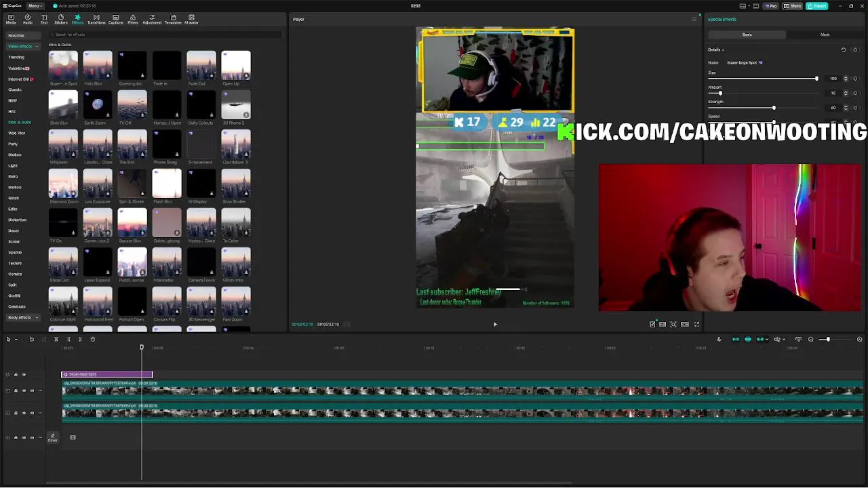Click the player hamburger menu icon
Image resolution: width=868 pixels, height=488 pixels.
[694, 19]
